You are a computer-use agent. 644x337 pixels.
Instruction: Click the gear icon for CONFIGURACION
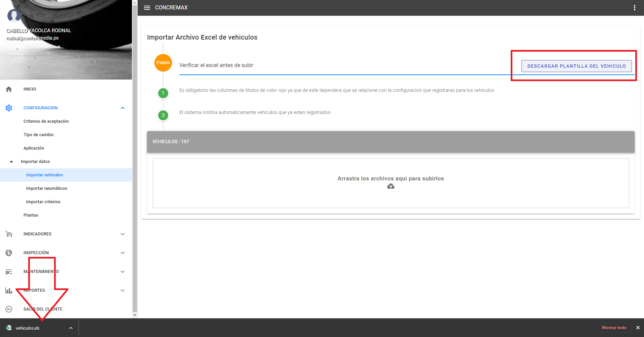[x=9, y=108]
